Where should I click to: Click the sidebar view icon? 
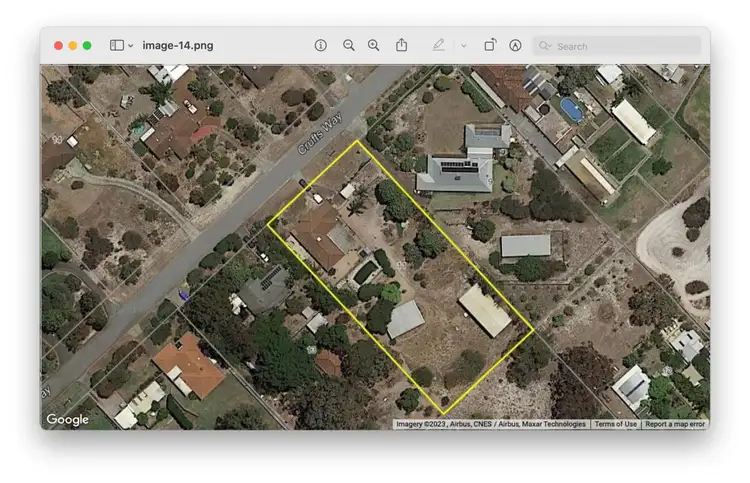click(117, 45)
